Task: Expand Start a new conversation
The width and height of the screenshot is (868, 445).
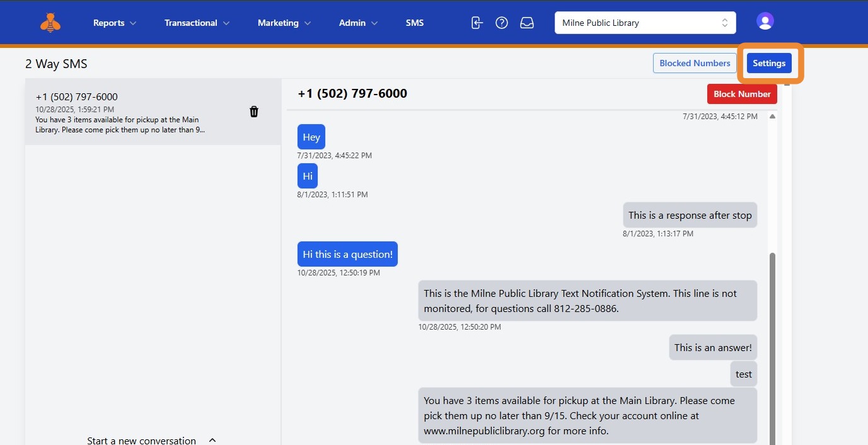Action: coord(152,440)
